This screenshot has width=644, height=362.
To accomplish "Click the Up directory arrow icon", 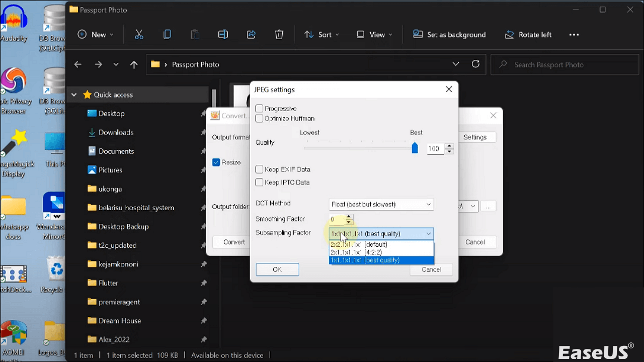I will coord(134,64).
